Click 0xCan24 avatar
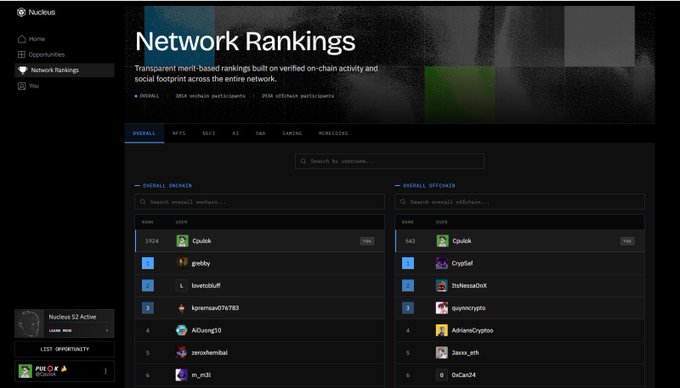 click(442, 375)
